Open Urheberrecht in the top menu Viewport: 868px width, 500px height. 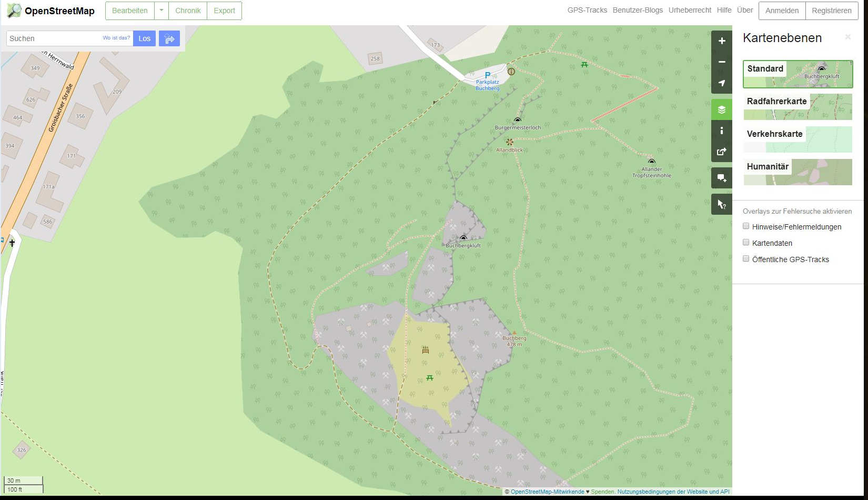click(690, 10)
